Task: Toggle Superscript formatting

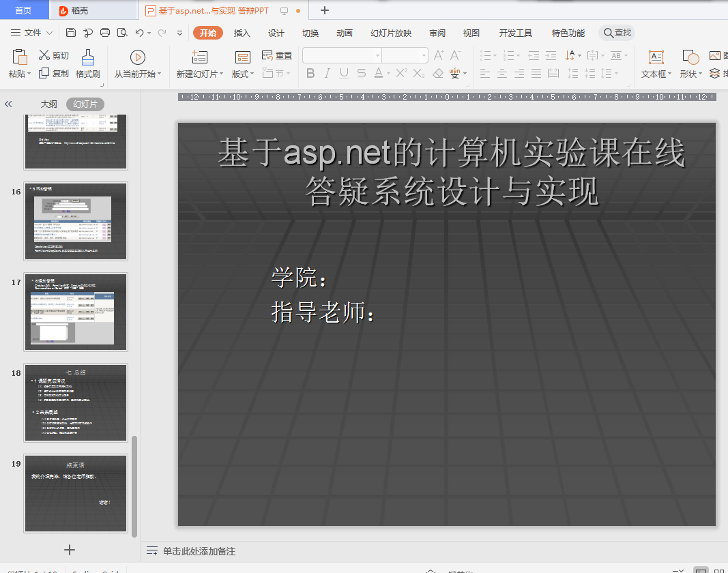Action: (402, 73)
